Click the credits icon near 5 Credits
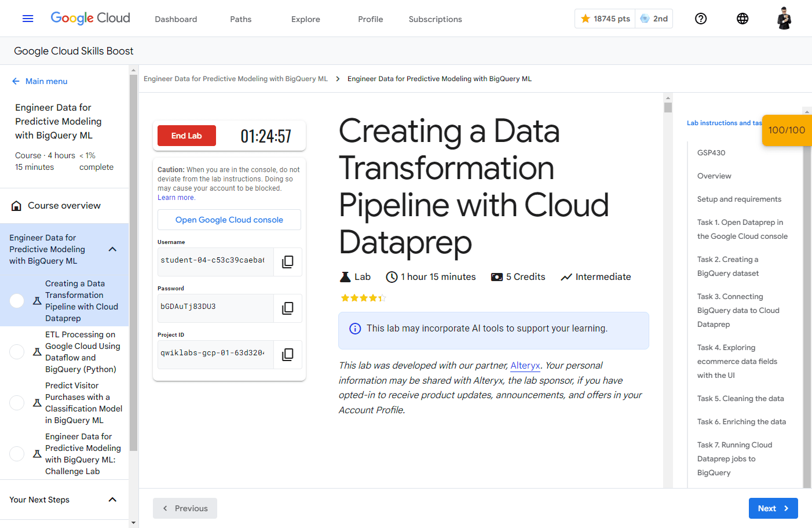 point(497,277)
